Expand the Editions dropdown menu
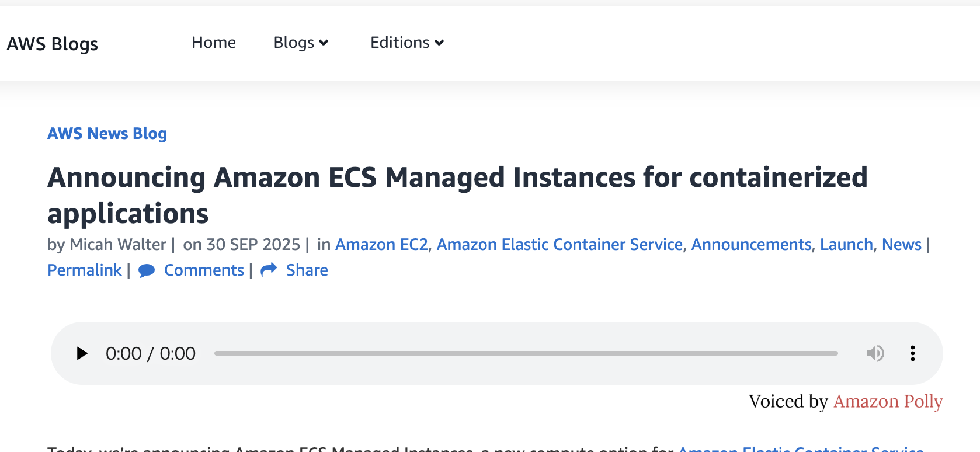Viewport: 980px width, 452px height. 407,43
